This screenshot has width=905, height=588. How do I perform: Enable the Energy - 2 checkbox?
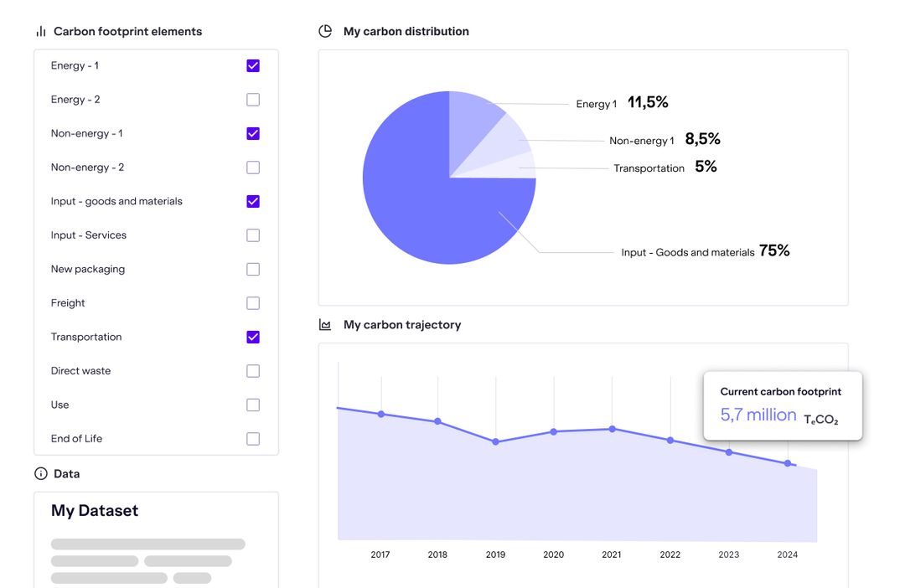tap(252, 99)
